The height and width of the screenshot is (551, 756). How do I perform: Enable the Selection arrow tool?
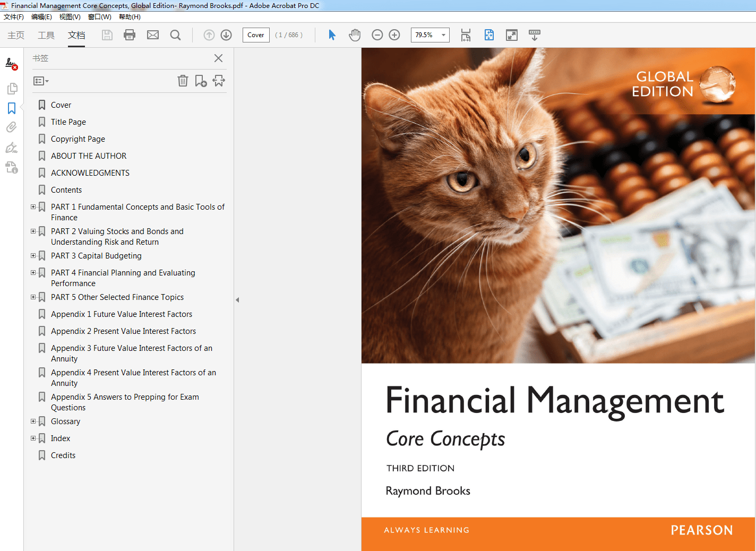(331, 35)
